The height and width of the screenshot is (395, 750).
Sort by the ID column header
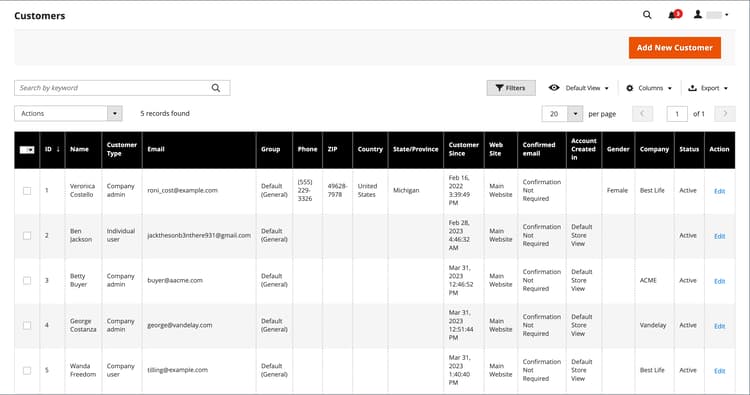coord(52,149)
